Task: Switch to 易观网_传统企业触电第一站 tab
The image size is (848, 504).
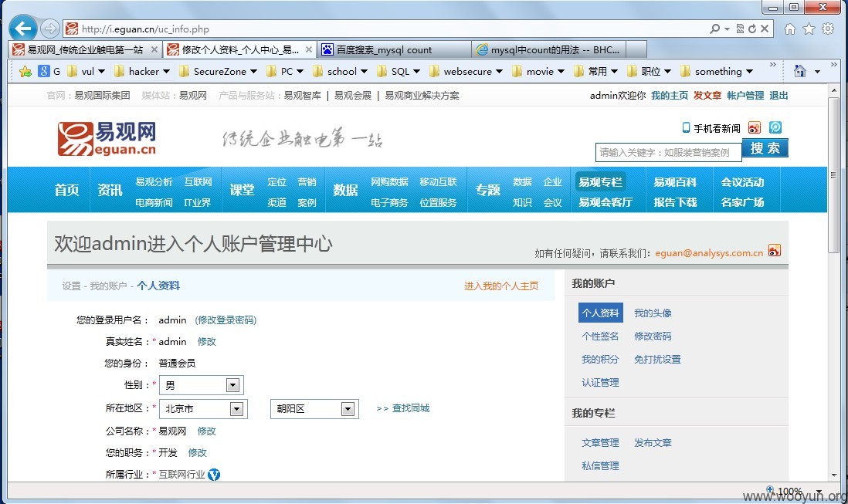Action: pyautogui.click(x=86, y=49)
